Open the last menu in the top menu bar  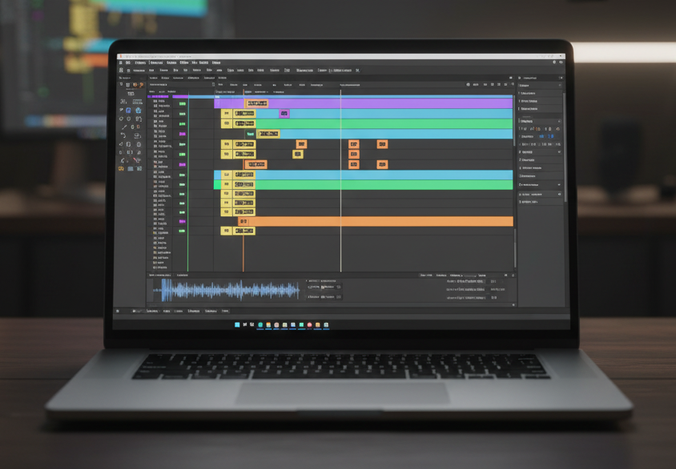216,62
